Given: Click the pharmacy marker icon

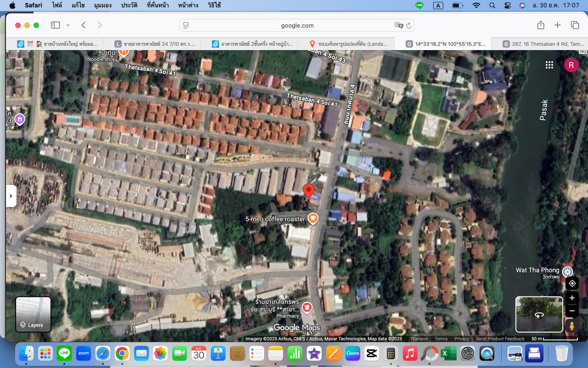Looking at the screenshot, I should (x=307, y=307).
